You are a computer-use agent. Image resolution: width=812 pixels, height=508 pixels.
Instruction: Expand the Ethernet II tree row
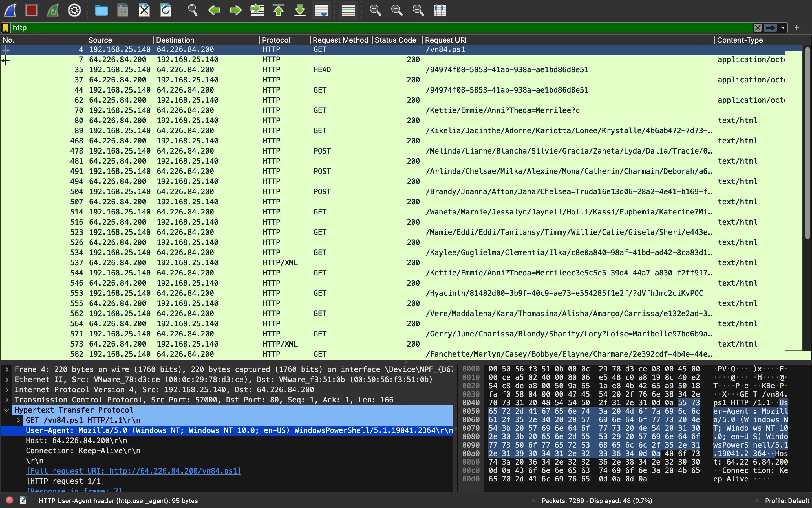(x=7, y=380)
